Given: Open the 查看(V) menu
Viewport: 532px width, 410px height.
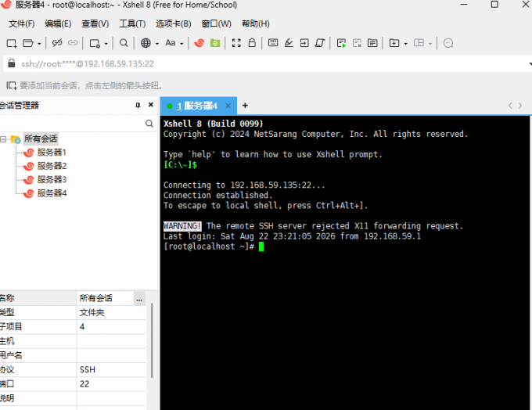Looking at the screenshot, I should click(95, 23).
